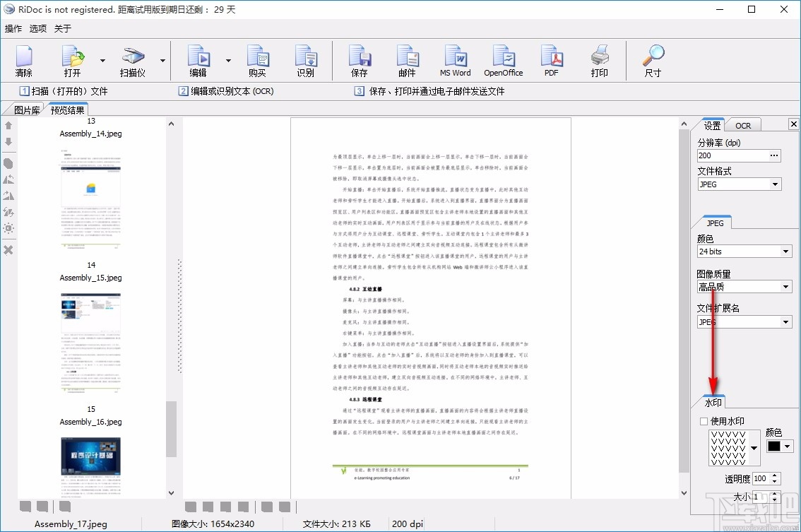Click the 图像大小: 1654x2340 status text
The image size is (801, 532).
click(x=213, y=524)
